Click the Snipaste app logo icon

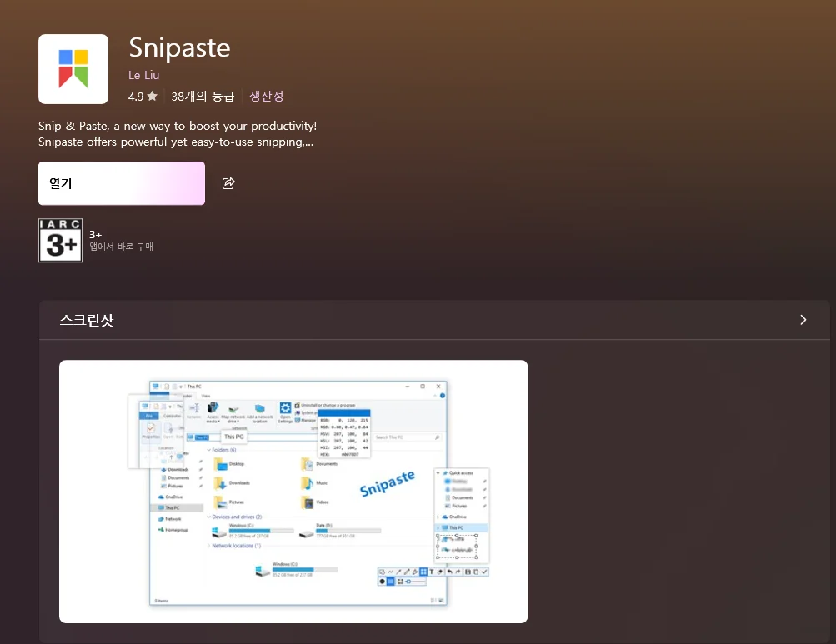click(73, 69)
